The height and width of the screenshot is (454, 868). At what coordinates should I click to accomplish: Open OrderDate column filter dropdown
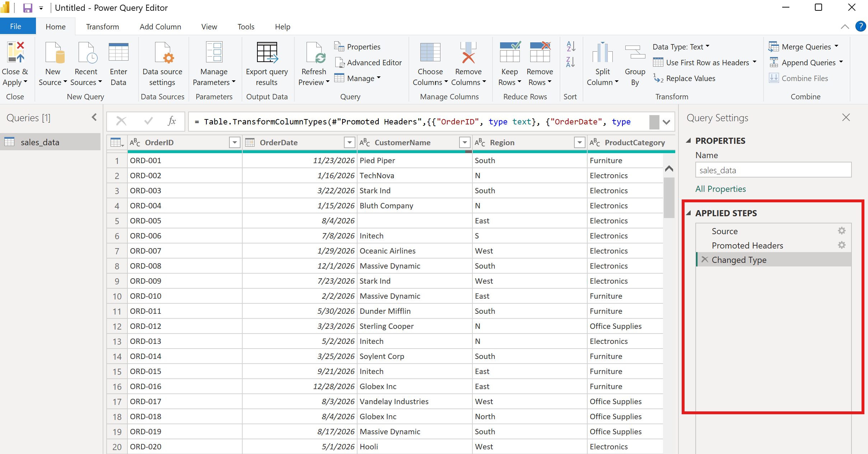tap(349, 142)
